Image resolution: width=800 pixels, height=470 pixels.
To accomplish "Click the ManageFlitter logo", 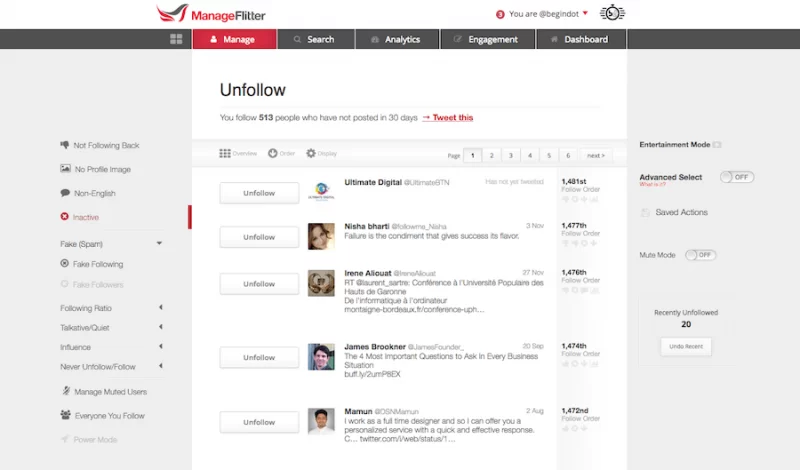I will point(211,14).
